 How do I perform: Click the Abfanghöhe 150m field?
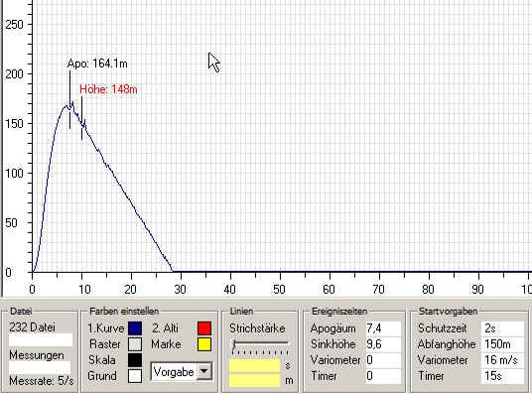[502, 344]
